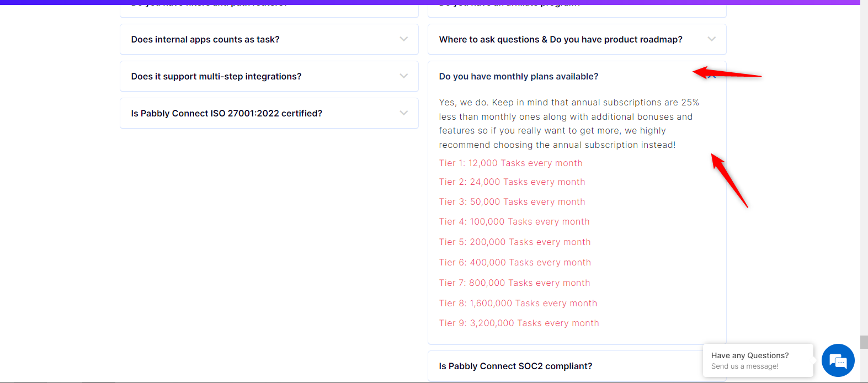Select Tier 7: 800,000 Tasks link

point(514,283)
